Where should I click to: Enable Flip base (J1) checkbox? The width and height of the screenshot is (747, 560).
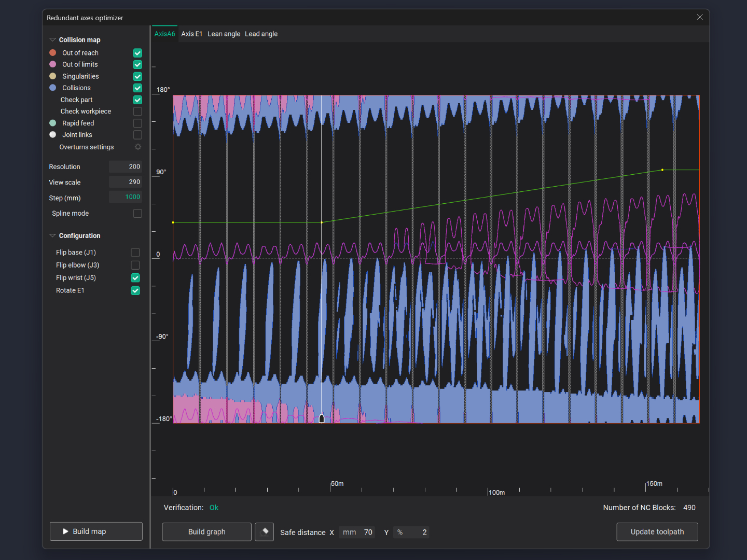pyautogui.click(x=135, y=253)
